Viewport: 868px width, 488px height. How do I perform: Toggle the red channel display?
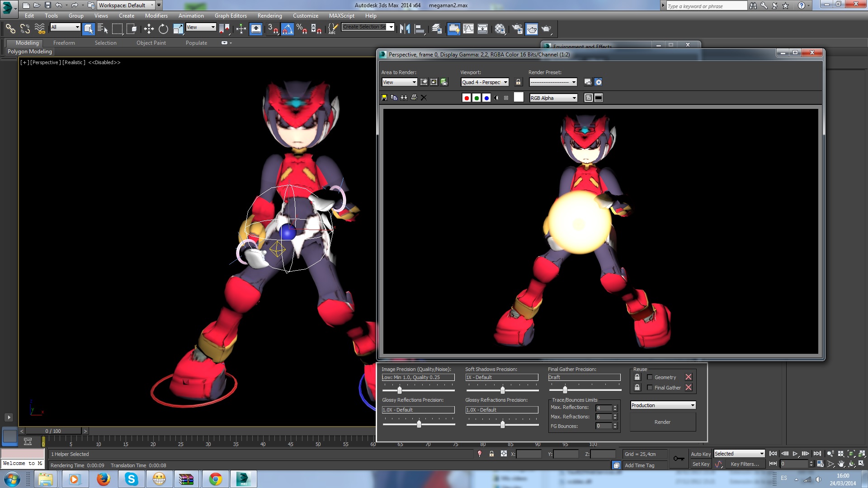(x=467, y=98)
